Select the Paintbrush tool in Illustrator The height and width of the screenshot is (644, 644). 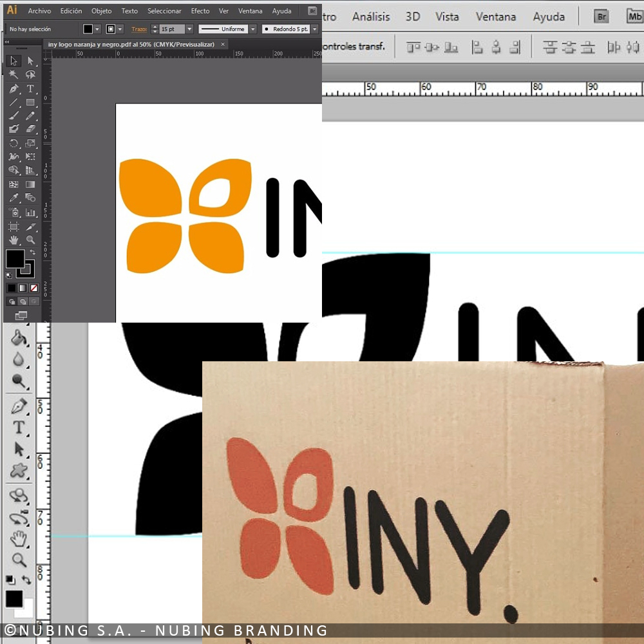click(x=14, y=115)
